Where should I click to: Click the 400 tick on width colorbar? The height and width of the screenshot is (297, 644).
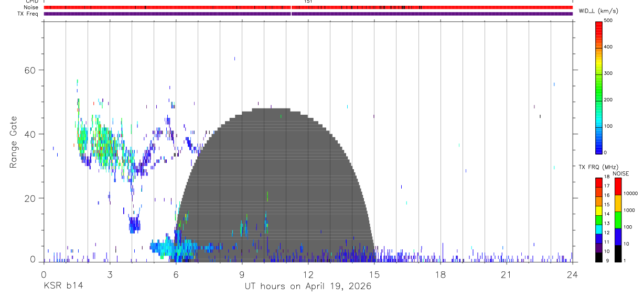[608, 47]
